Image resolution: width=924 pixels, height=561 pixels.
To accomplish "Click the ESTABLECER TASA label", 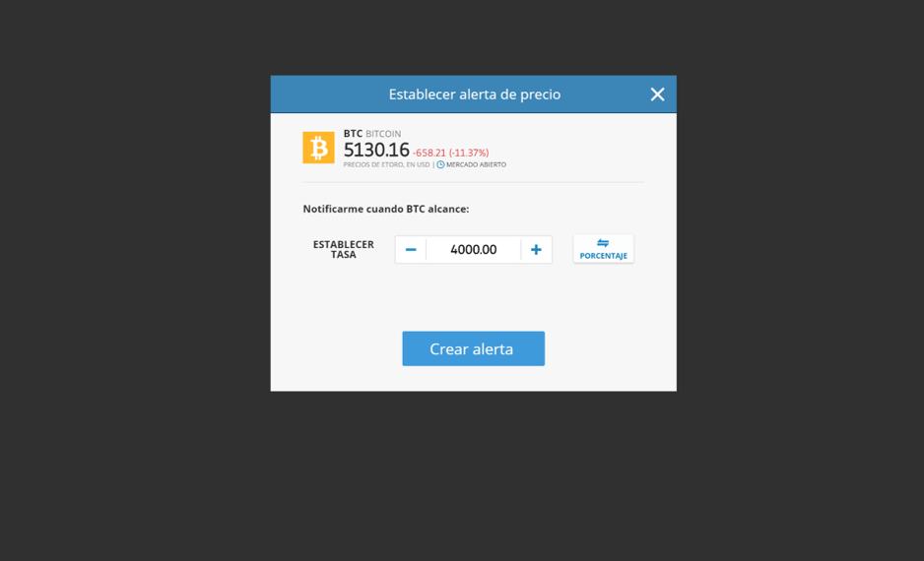I will click(x=343, y=250).
